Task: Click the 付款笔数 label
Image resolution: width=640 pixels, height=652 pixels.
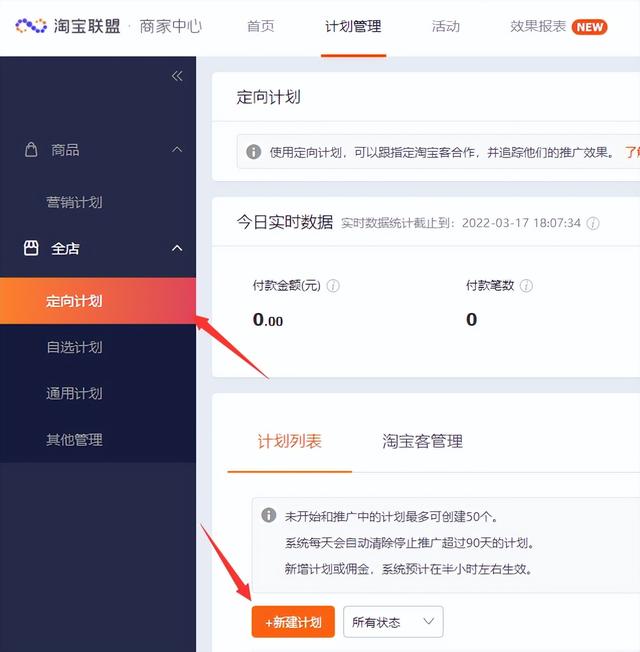Action: [x=490, y=286]
